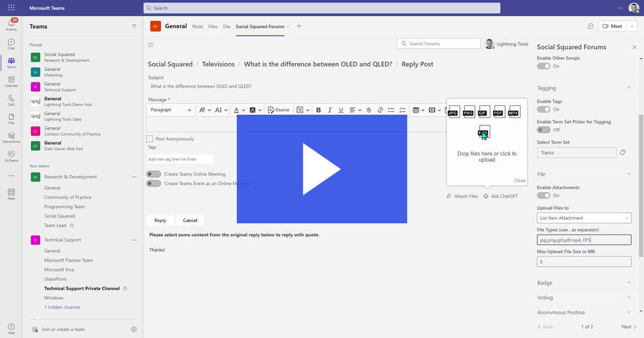The image size is (644, 338).
Task: Click the MP4 file type icon
Action: [x=513, y=112]
